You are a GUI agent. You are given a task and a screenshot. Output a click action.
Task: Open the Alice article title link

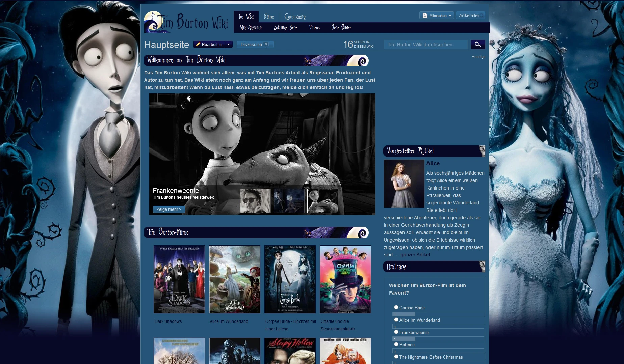coord(433,163)
